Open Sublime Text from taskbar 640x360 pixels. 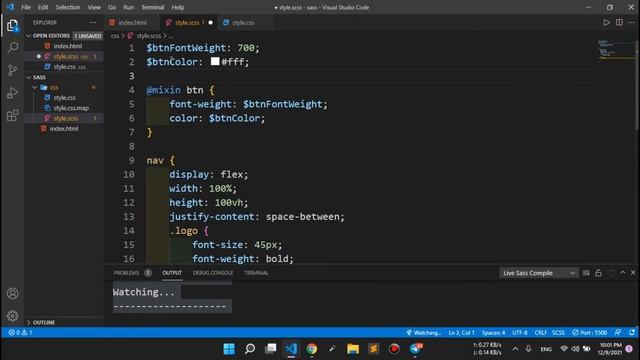373,349
